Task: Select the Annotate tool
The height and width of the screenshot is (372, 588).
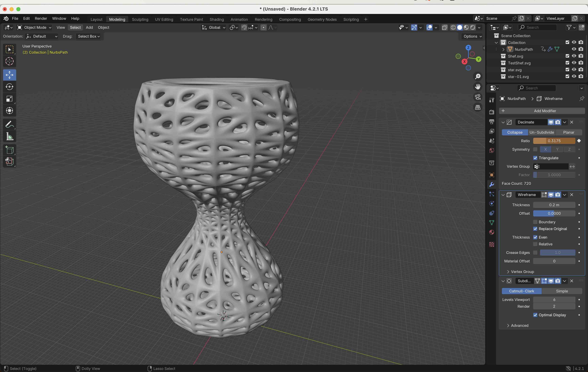Action: pyautogui.click(x=10, y=125)
